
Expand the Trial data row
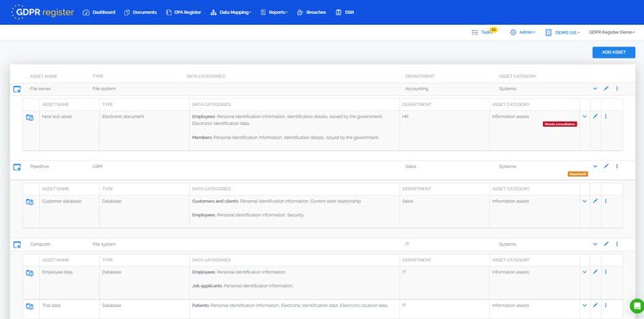(584, 305)
